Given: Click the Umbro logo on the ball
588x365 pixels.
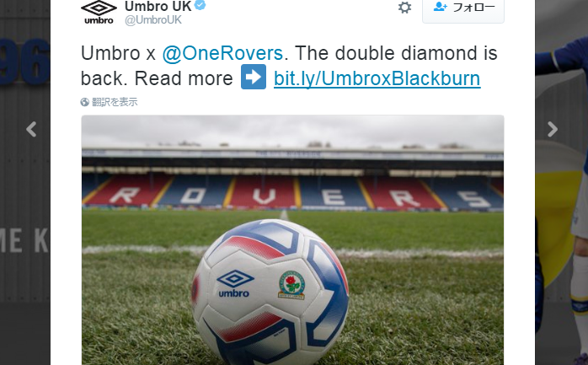Looking at the screenshot, I should click(x=234, y=283).
